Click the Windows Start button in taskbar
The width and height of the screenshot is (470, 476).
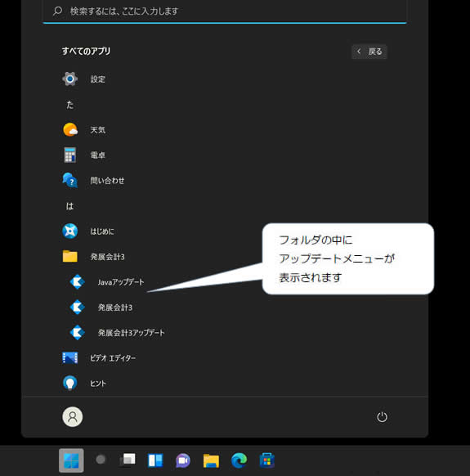point(71,460)
